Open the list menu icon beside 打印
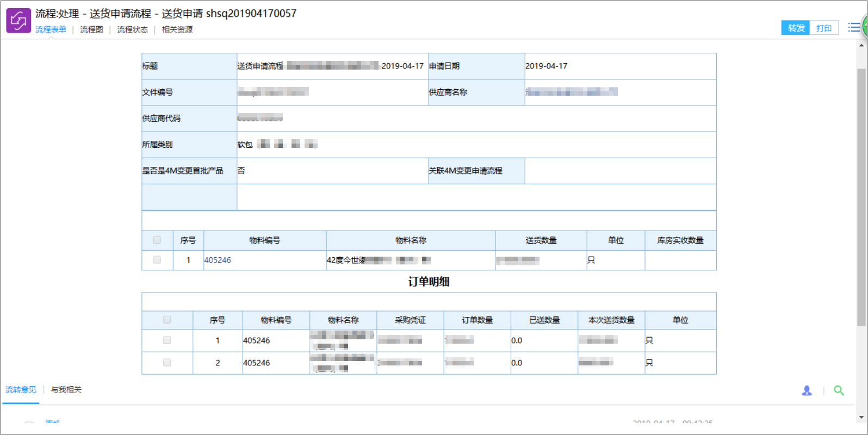 (854, 27)
